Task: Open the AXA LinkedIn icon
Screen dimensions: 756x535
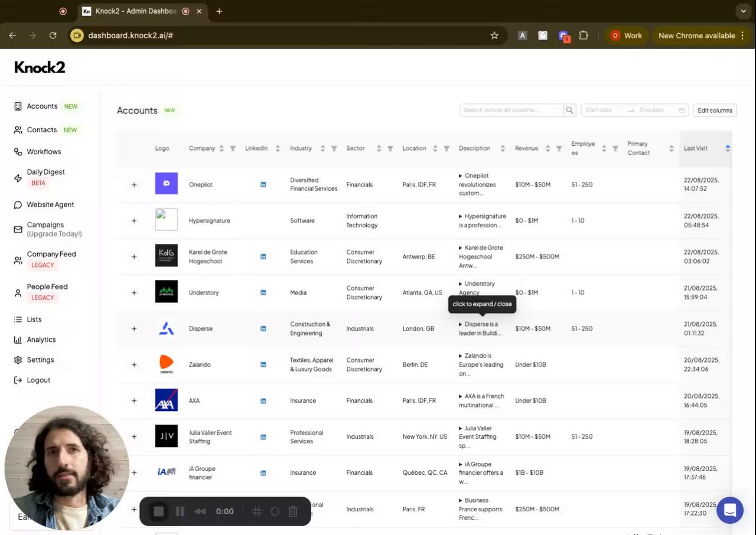Action: click(x=263, y=401)
